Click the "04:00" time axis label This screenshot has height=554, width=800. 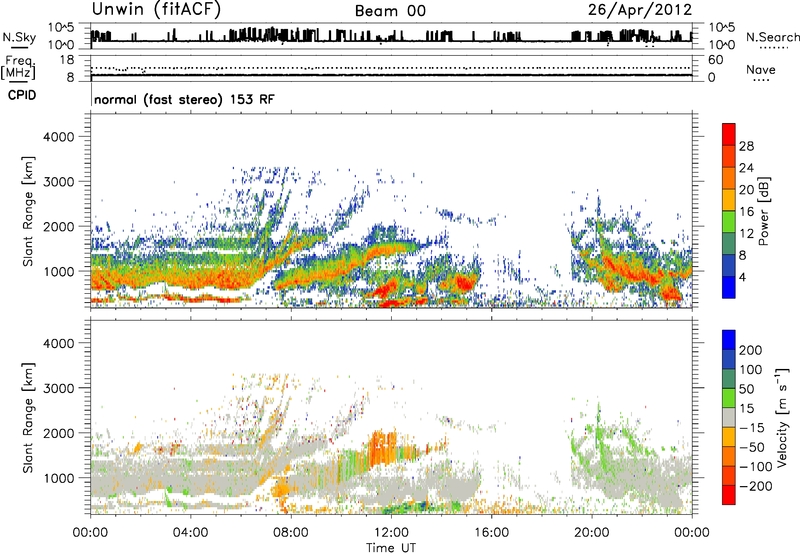190,533
